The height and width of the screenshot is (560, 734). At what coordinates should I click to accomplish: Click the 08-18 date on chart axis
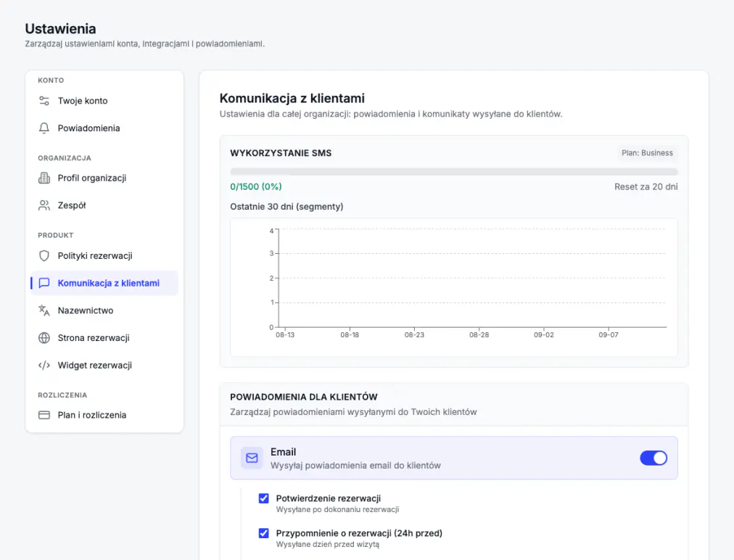[350, 335]
